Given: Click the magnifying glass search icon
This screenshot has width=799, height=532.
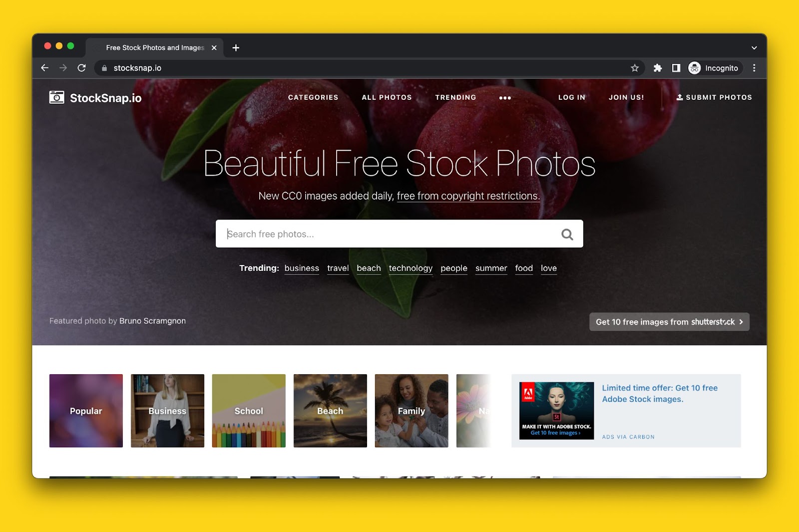Looking at the screenshot, I should point(567,234).
